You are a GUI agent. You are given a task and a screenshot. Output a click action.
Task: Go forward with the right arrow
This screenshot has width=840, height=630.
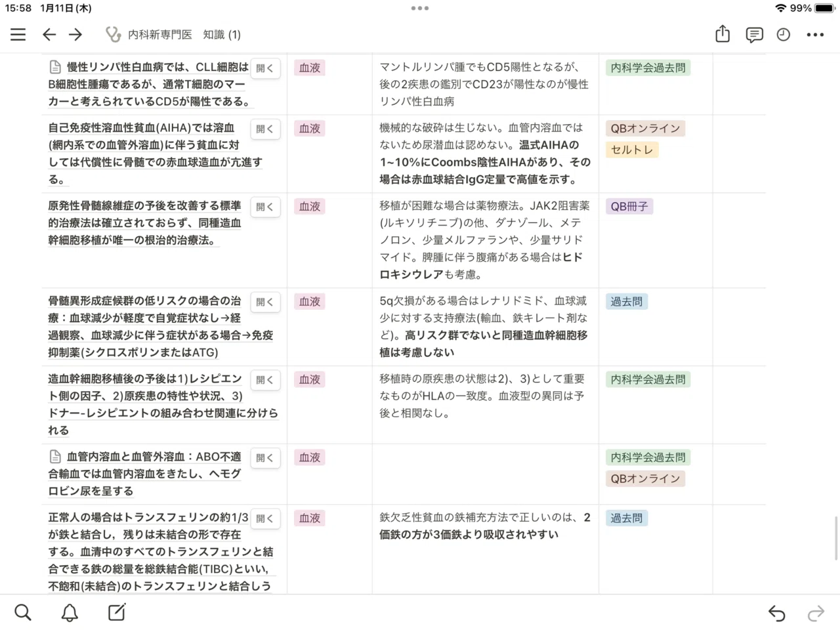point(75,35)
